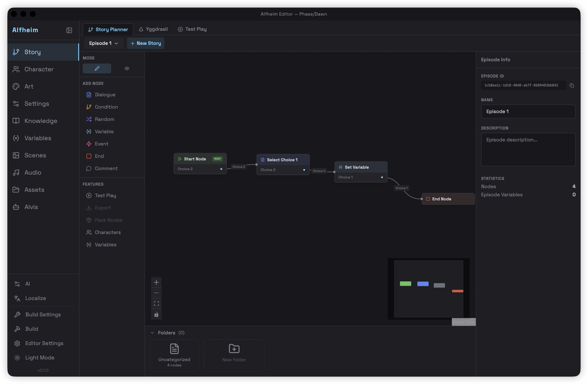
Task: Add a Dialogue node
Action: (105, 95)
